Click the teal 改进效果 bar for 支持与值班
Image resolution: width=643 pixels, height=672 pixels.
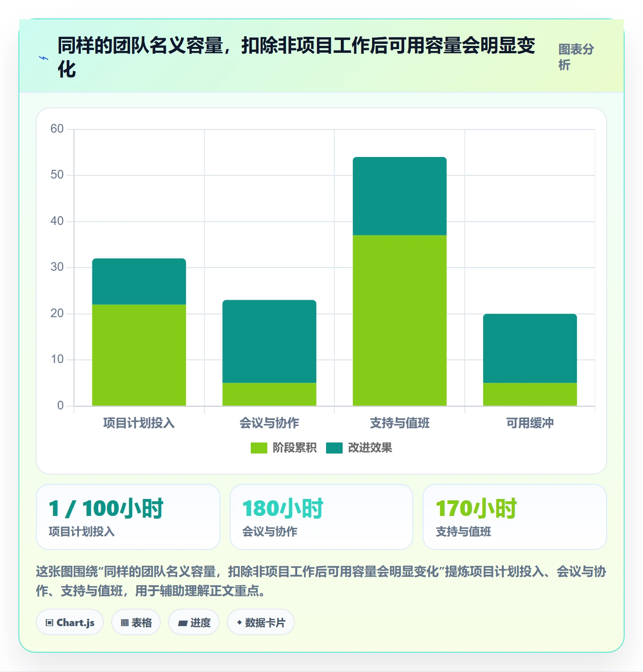[400, 196]
